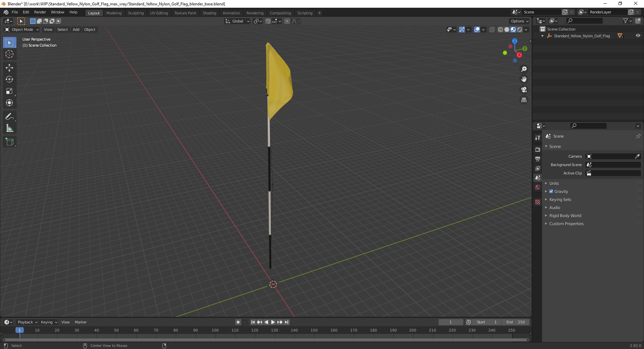Open the Scene properties tab
644x349 pixels.
[538, 178]
